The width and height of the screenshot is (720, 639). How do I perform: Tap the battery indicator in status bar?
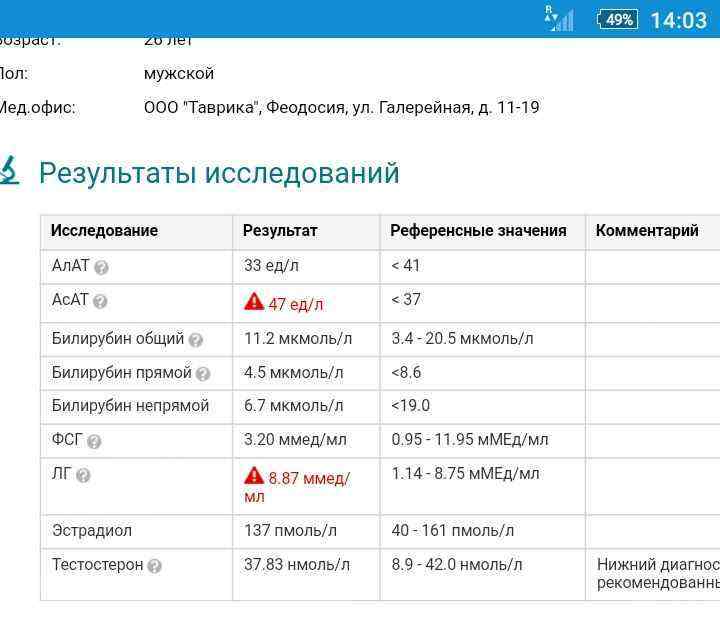tap(617, 19)
